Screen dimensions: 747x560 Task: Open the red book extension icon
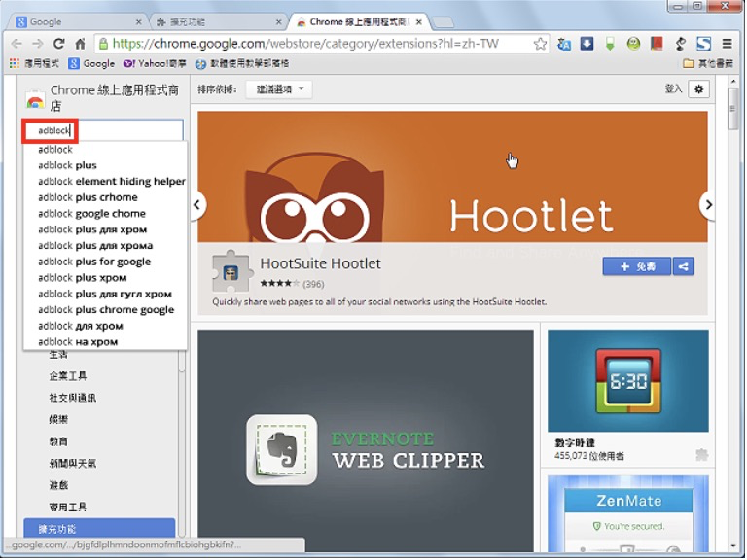(657, 44)
